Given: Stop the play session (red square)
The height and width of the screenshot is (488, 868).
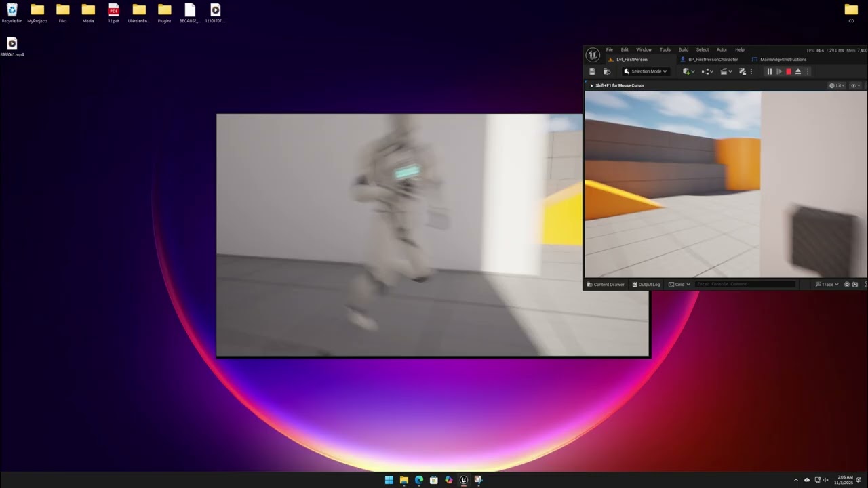Looking at the screenshot, I should tap(788, 71).
